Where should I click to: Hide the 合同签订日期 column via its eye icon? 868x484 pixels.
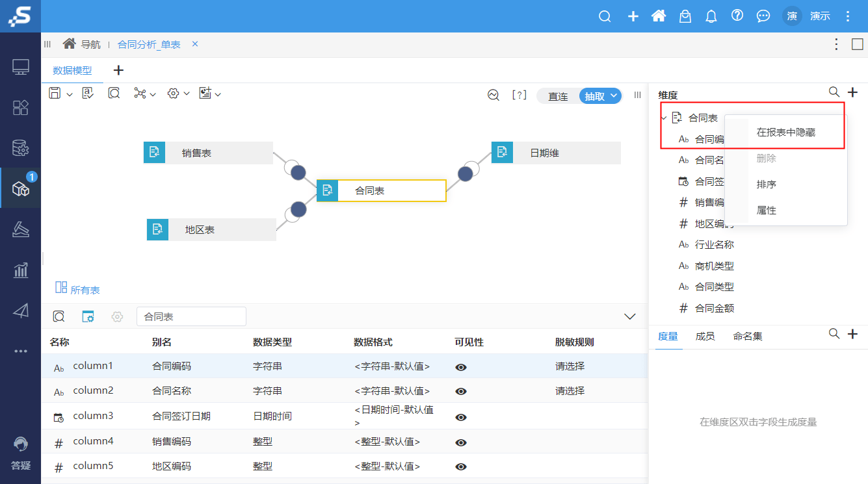point(460,416)
